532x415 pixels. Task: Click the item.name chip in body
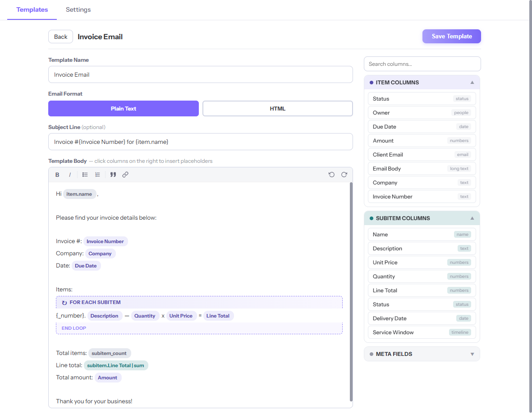pyautogui.click(x=79, y=194)
